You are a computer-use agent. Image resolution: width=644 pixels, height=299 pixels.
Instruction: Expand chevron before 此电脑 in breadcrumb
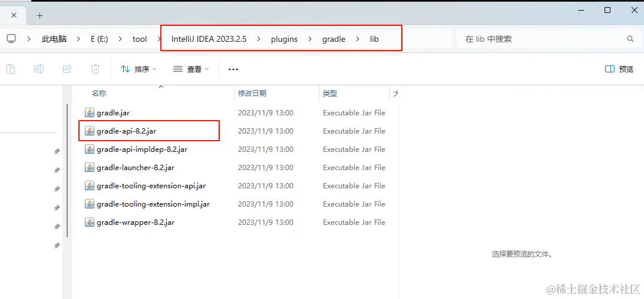[29, 39]
